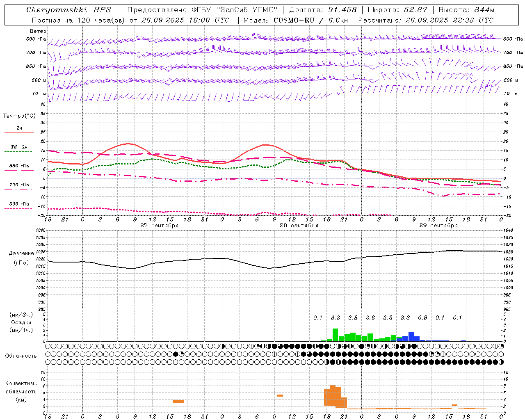Click the small orange convective bar near 28 сентября 9h
This screenshot has height=420, width=525.
point(280,395)
